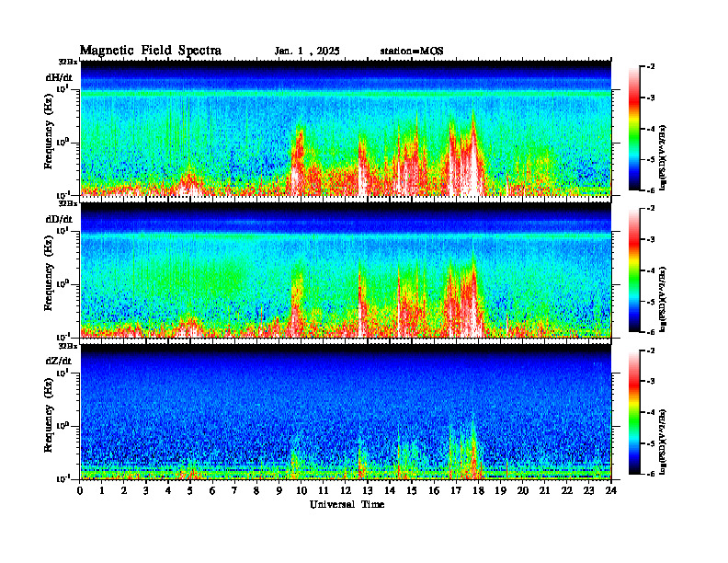The image size is (728, 563).
Task: Click the "dH/dt" panel label
Action: 59,77
